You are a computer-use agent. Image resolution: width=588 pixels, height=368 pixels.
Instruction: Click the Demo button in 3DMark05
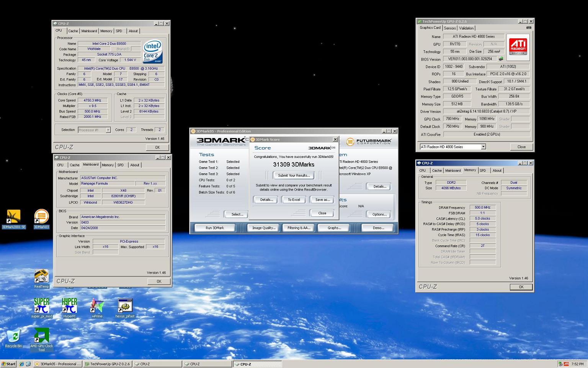(x=378, y=228)
